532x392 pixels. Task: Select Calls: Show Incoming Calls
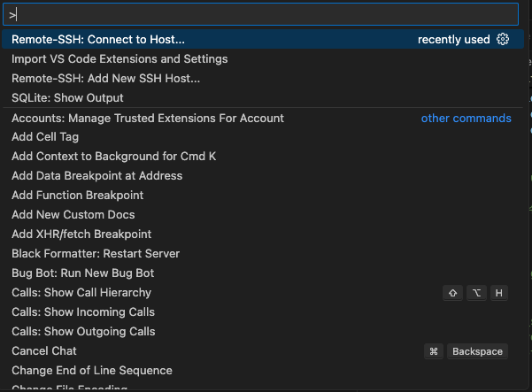click(x=263, y=312)
